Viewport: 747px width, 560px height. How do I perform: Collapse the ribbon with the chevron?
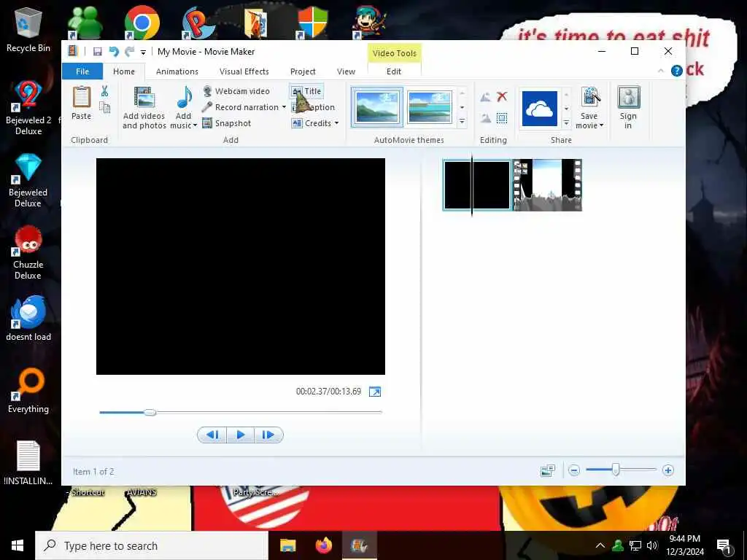pos(661,71)
